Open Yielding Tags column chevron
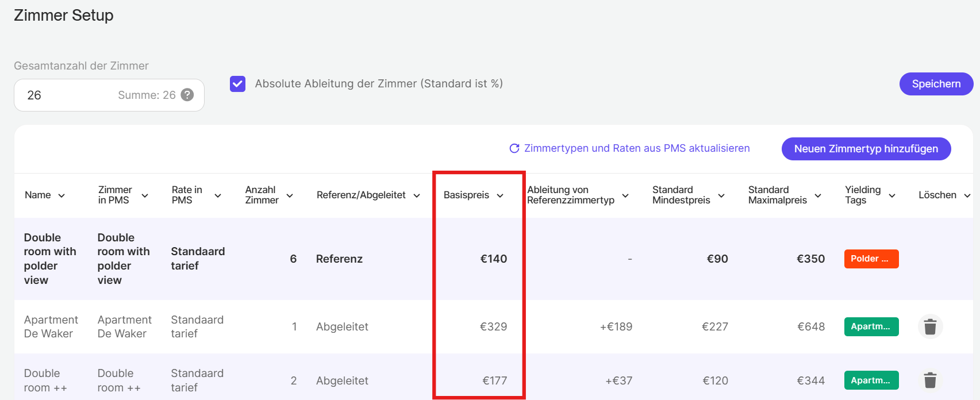The width and height of the screenshot is (980, 400). 892,195
